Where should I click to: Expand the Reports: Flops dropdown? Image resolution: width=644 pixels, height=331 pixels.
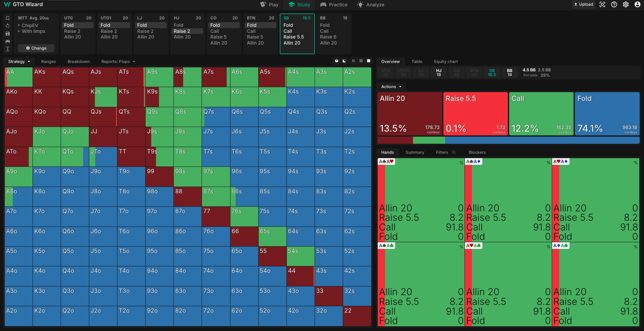pyautogui.click(x=118, y=62)
